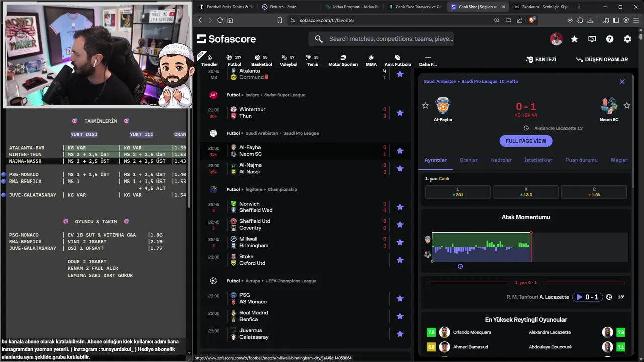Open the browser downloads icon

590,20
